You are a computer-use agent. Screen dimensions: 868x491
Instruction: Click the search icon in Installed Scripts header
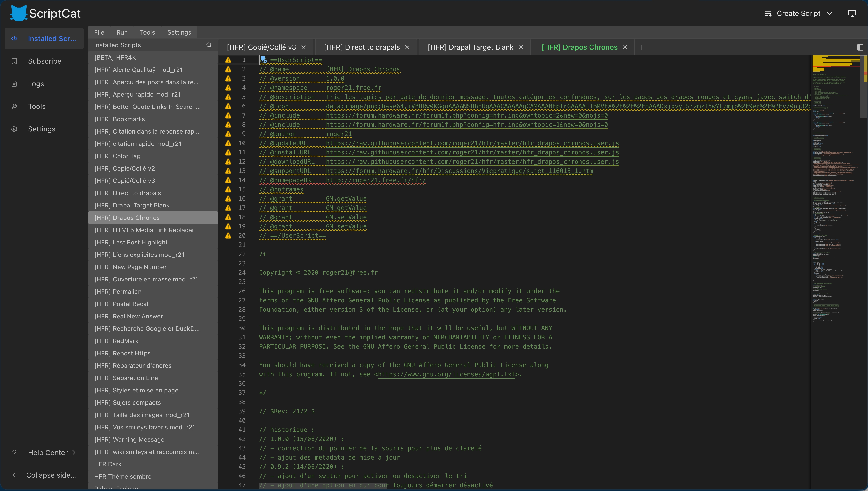[209, 45]
